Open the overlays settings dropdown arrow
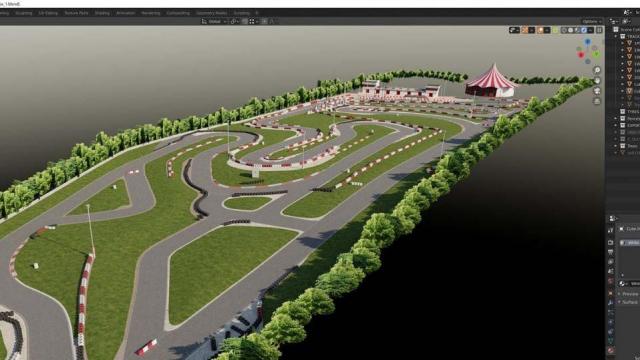The width and height of the screenshot is (640, 360). 547,30
